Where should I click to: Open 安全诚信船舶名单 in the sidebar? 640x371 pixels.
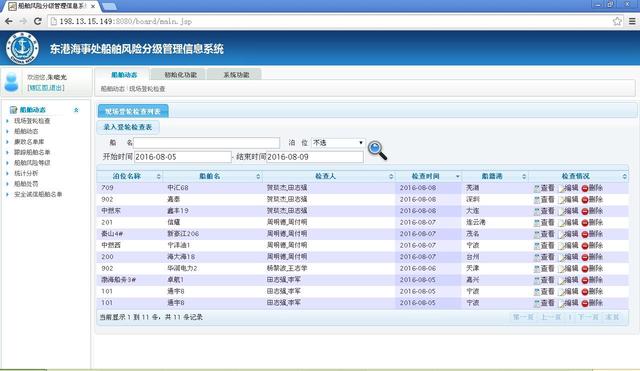38,194
